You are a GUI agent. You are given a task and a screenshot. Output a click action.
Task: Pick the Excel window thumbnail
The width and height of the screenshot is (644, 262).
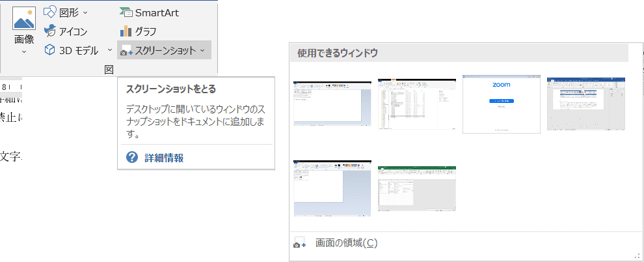click(x=417, y=188)
